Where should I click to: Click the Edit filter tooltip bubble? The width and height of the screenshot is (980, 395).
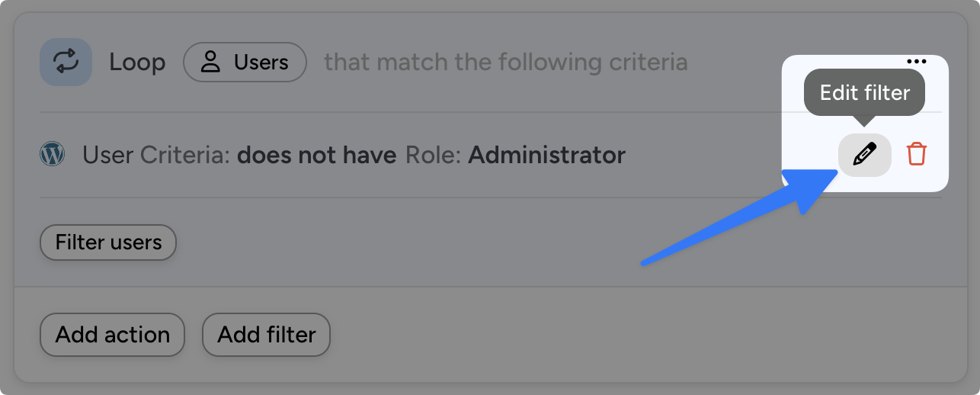pos(864,93)
